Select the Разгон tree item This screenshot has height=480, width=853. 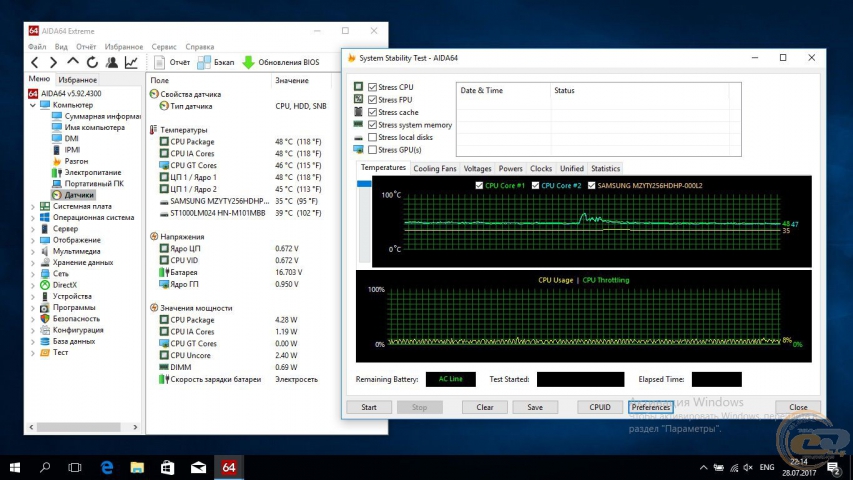click(70, 161)
